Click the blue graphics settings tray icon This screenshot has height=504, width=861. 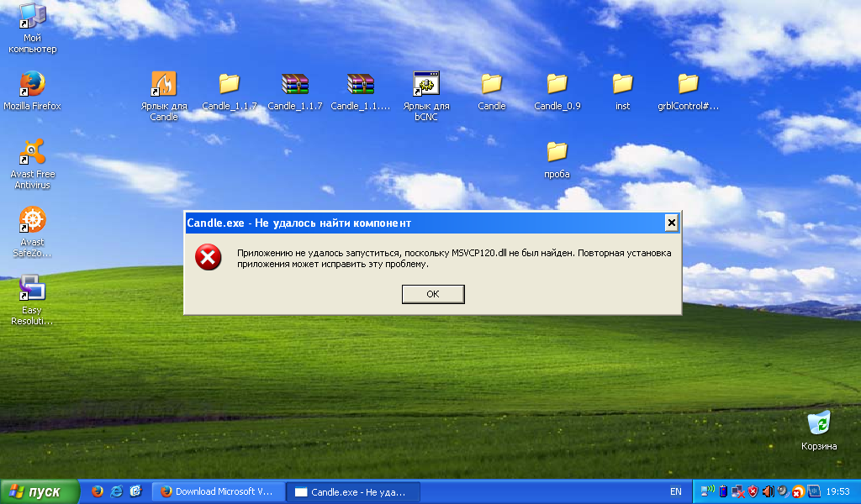(814, 491)
